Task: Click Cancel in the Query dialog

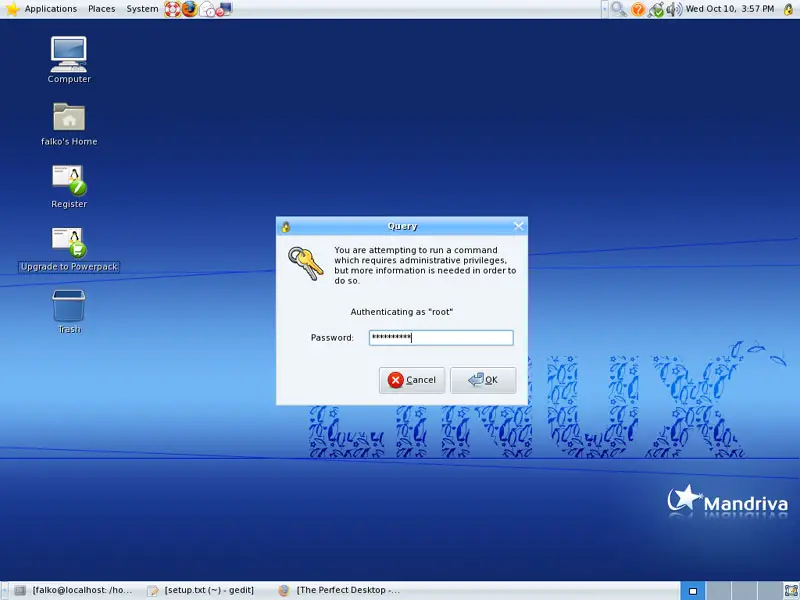Action: pyautogui.click(x=412, y=380)
